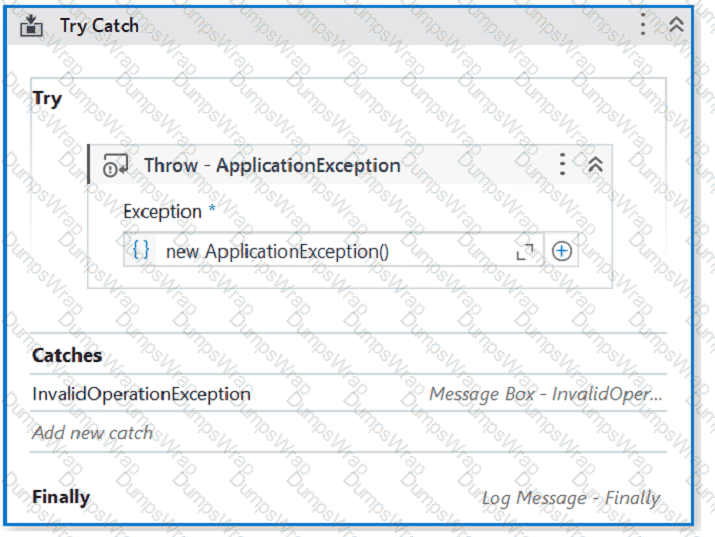Collapse the Throw - ApplicationException activity

coord(595,165)
